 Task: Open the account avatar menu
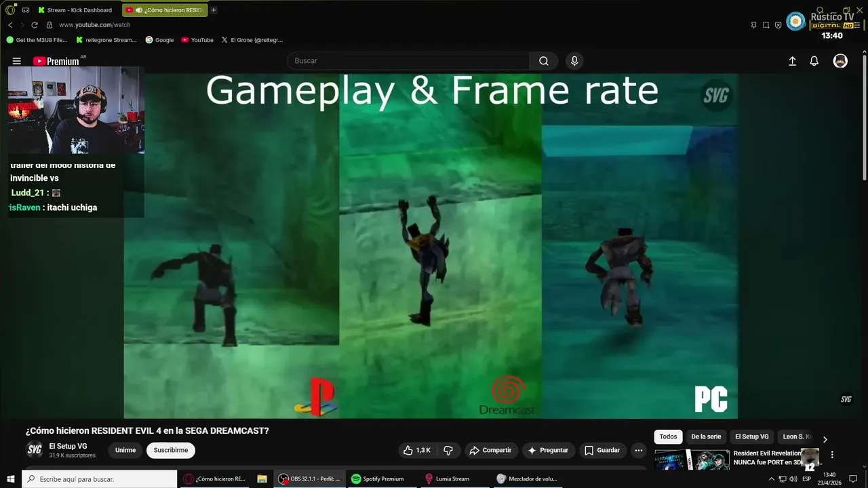pos(840,61)
